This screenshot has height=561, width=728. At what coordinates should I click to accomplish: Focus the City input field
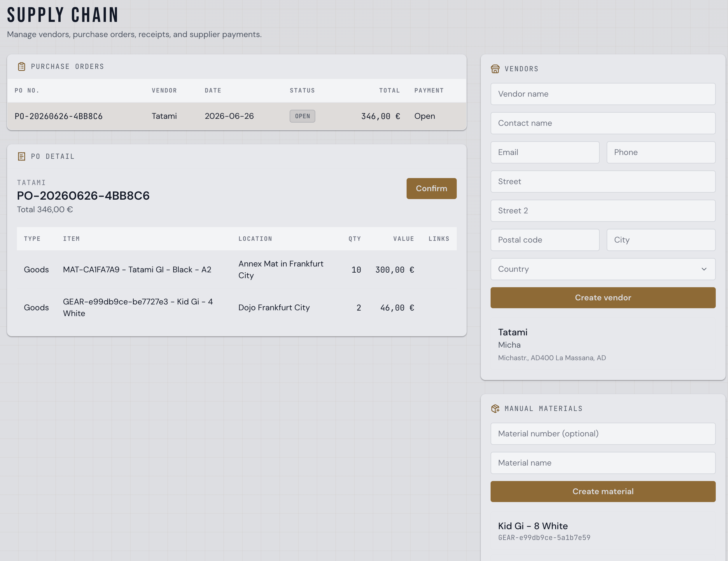[661, 240]
